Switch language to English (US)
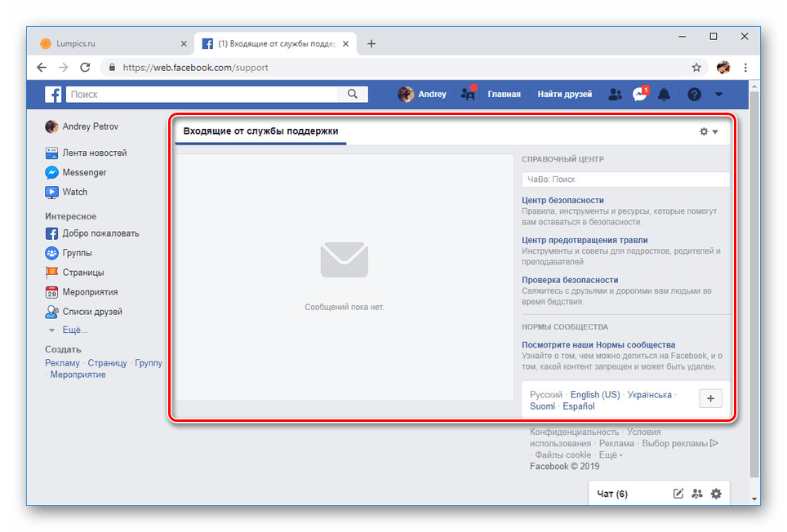787x532 pixels. point(595,395)
